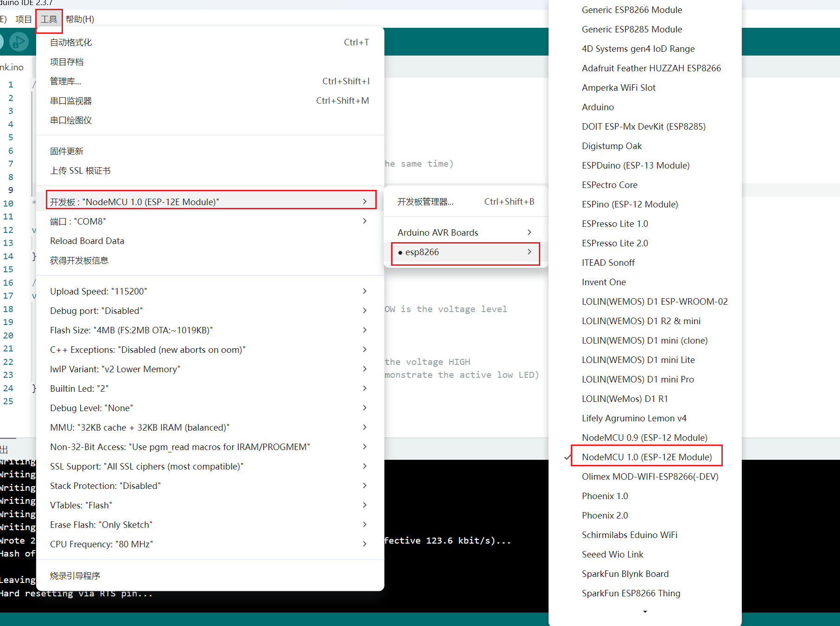This screenshot has height=626, width=840.
Task: Pick LOLIN(WEMOS) D1 mini Pro board
Action: tap(638, 379)
